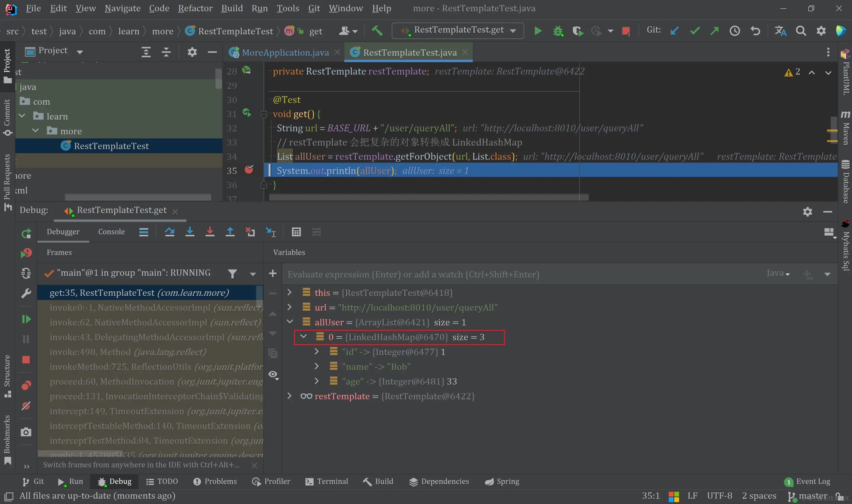
Task: Start debugging with the bug icon
Action: point(558,31)
